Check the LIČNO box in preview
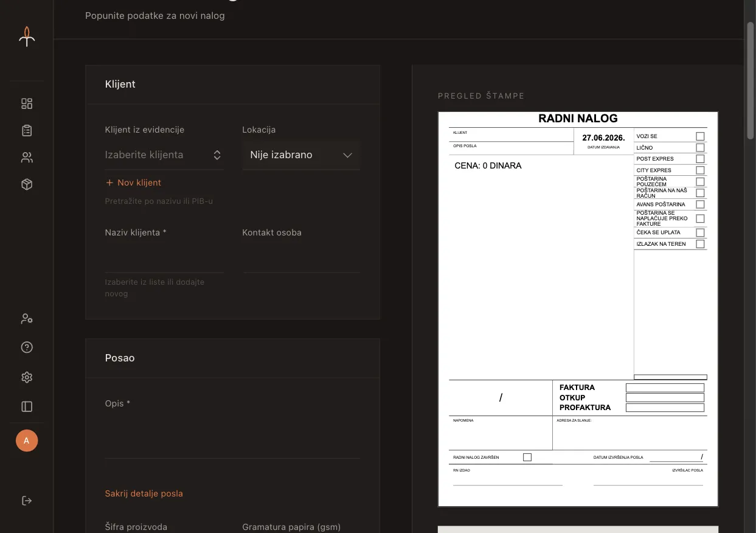Screen dimensions: 756x533 700,148
